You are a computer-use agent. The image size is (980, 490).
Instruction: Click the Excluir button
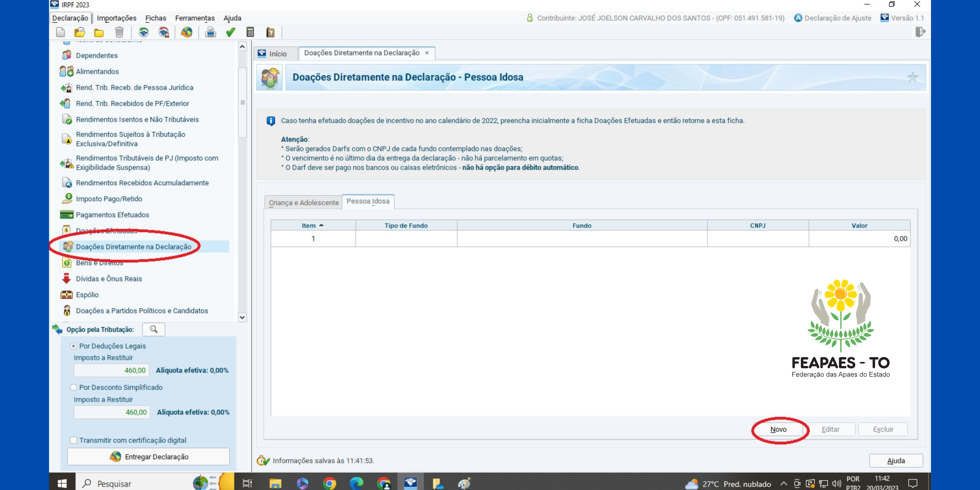883,429
